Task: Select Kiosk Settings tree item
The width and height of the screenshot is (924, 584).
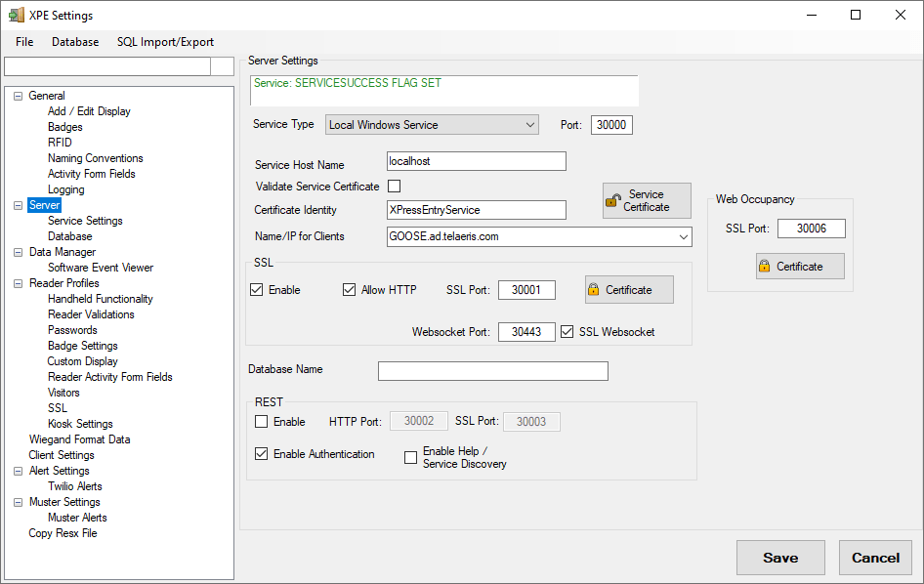Action: 80,424
